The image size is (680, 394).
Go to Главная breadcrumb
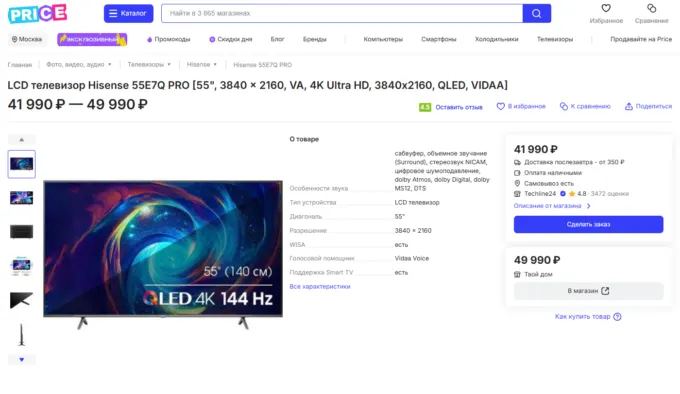20,65
